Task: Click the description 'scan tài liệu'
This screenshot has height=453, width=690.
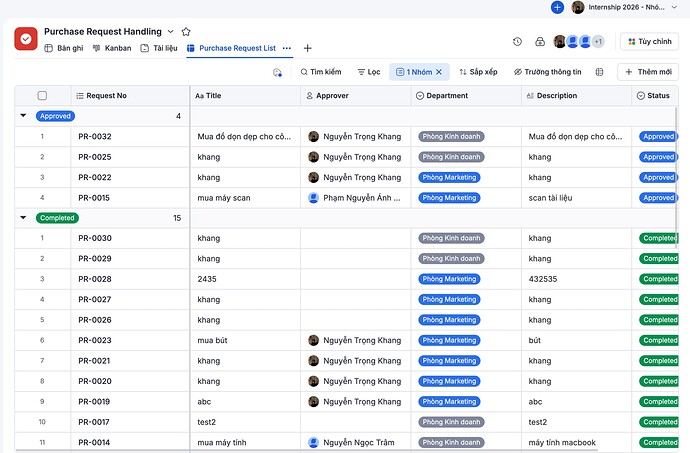Action: [x=550, y=198]
